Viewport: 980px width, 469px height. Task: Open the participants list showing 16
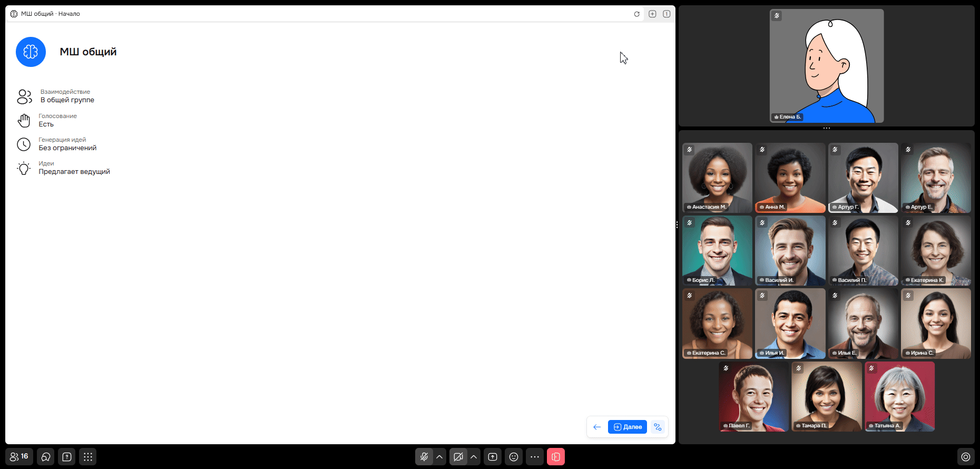pos(19,457)
